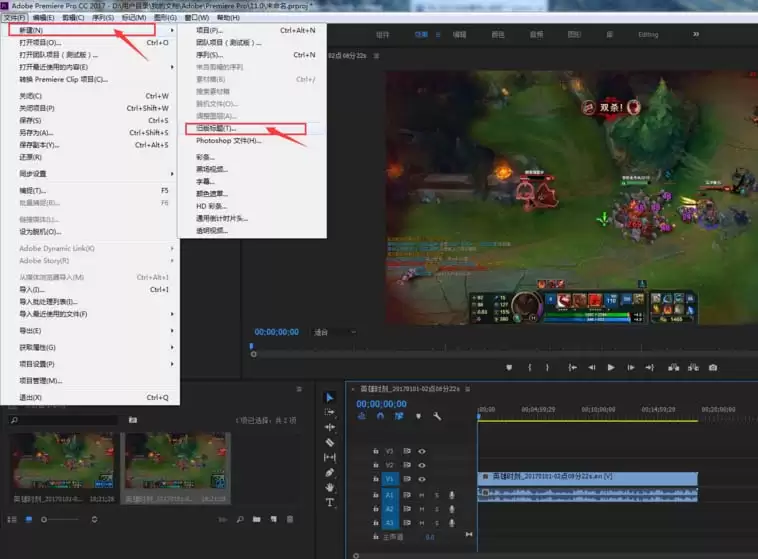Expand the hidden workspaces chevron
Screen dimensions: 758x559
(696, 34)
